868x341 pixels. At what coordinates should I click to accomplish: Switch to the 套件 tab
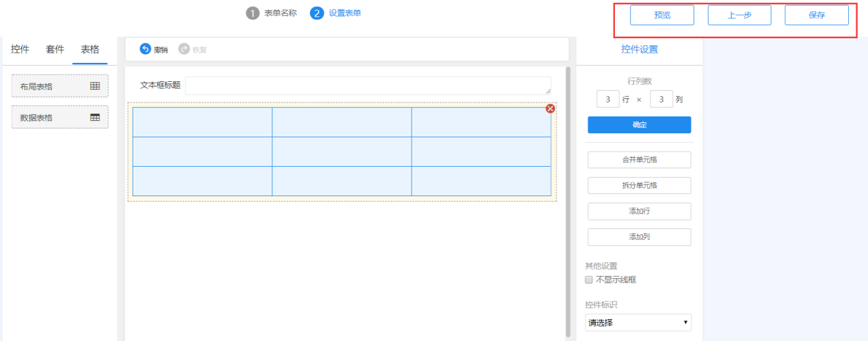click(55, 49)
